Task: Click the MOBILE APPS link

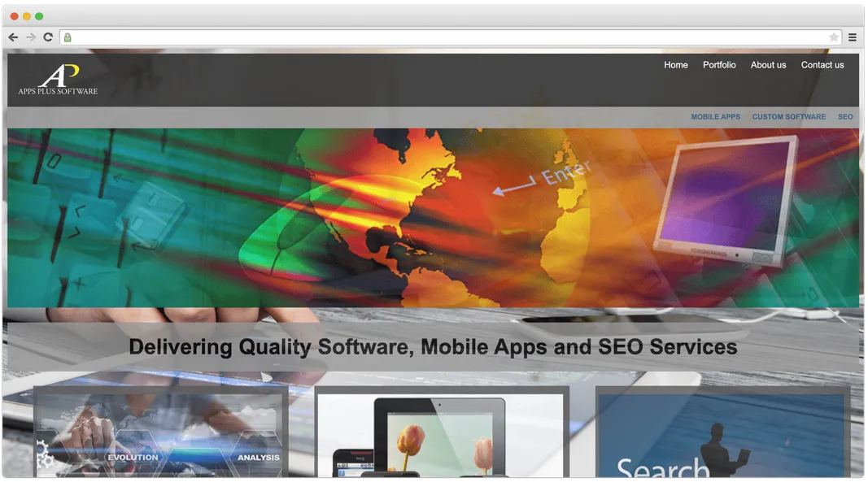Action: [716, 116]
